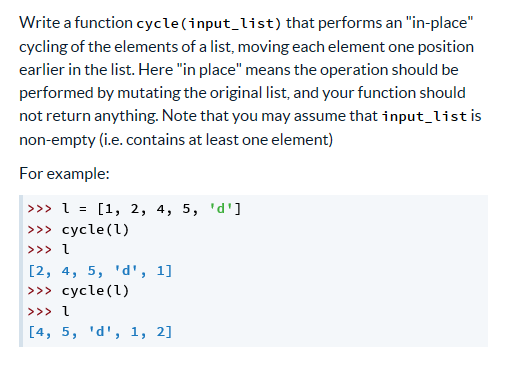The width and height of the screenshot is (505, 373).
Task: Click the green 'd' string in the assignment
Action: tap(221, 209)
